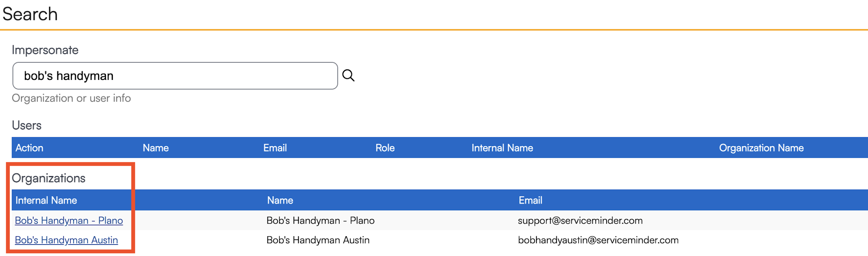Screen dimensions: 868x256
Task: Click the plain-text Bob's Handyman Austin name cell
Action: [318, 240]
